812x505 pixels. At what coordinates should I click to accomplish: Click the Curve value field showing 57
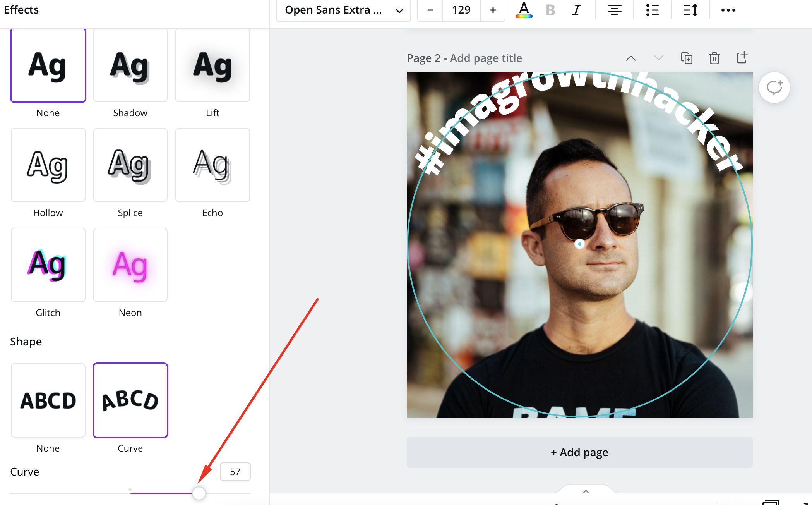point(235,472)
